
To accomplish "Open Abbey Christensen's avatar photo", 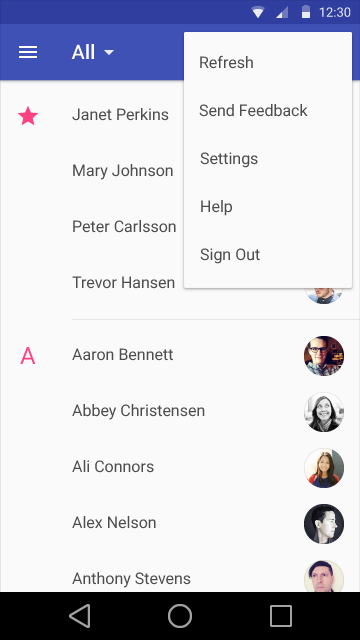I will pyautogui.click(x=324, y=412).
